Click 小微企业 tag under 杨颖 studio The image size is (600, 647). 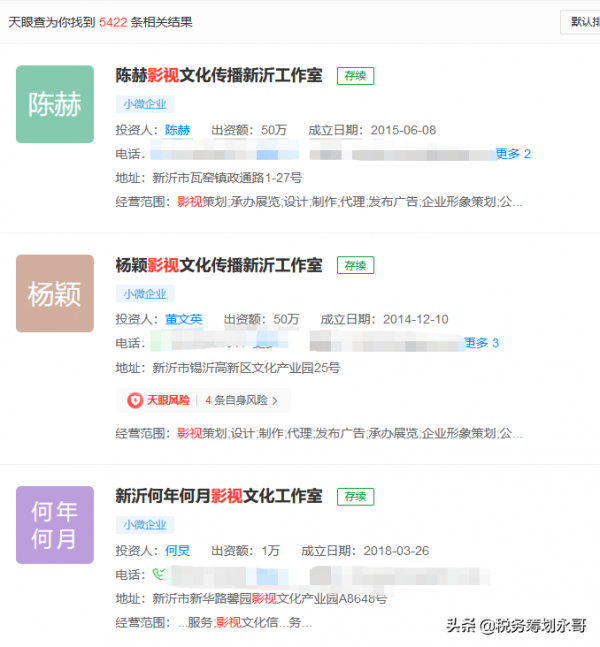pyautogui.click(x=145, y=294)
